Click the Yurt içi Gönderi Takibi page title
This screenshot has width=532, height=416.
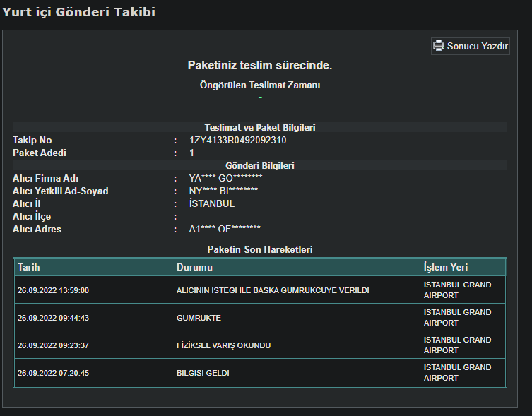coord(78,12)
